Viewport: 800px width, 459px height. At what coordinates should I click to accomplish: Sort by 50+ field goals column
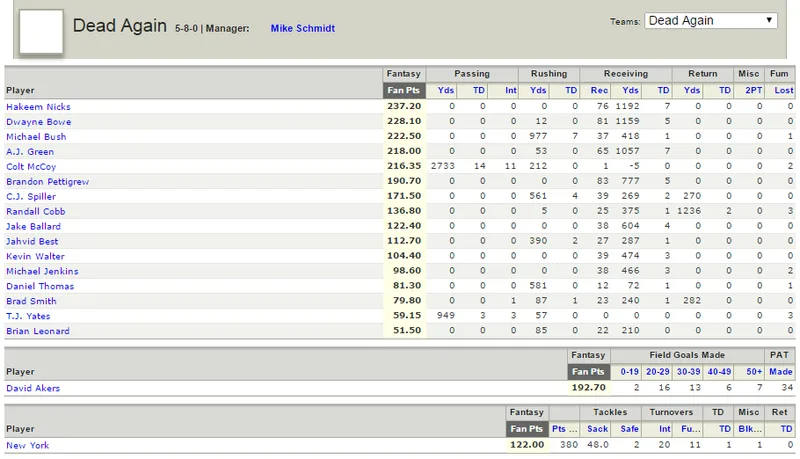click(754, 372)
